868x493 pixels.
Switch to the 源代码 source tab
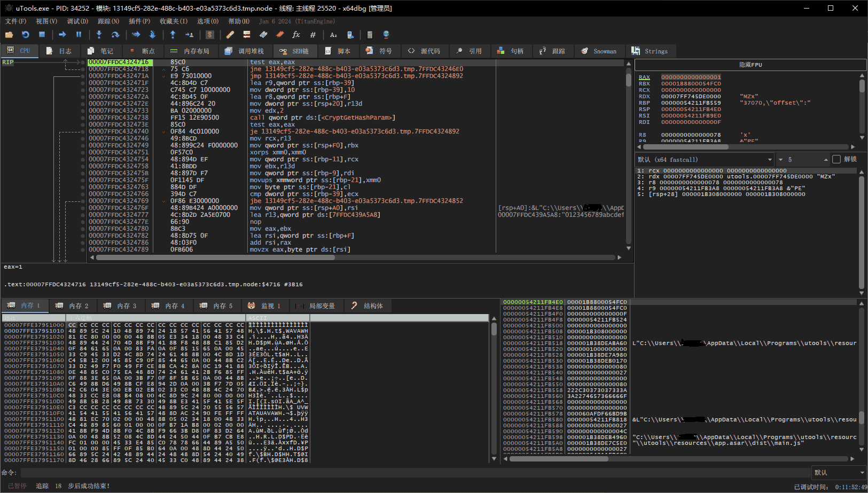pyautogui.click(x=425, y=51)
